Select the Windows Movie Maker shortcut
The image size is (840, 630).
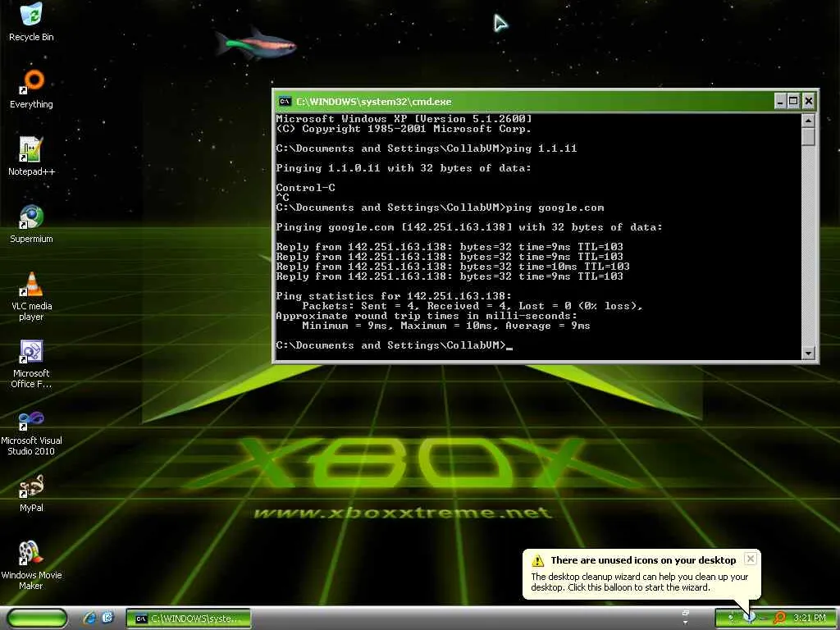pos(31,566)
